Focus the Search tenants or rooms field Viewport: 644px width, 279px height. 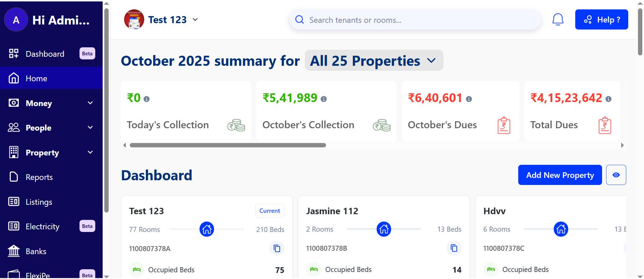(416, 20)
